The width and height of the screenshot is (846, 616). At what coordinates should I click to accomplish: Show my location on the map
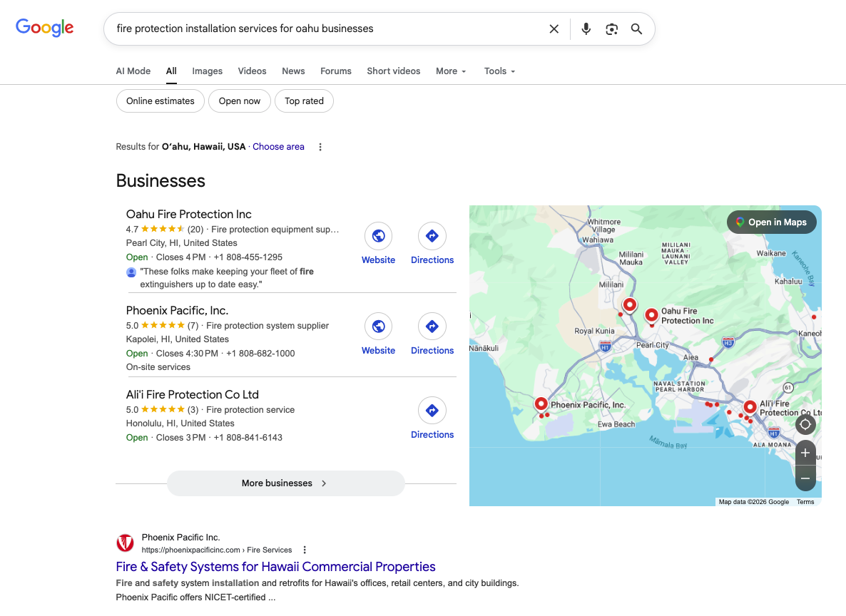click(x=805, y=424)
